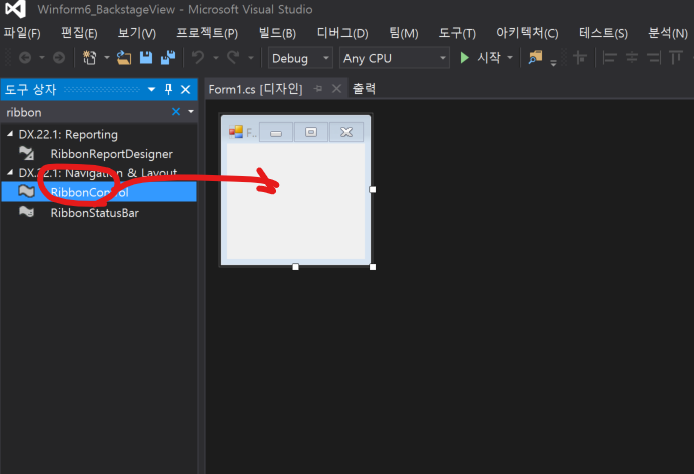Switch to the Form1.cs [디자인] tab
The height and width of the screenshot is (474, 694).
coord(255,89)
